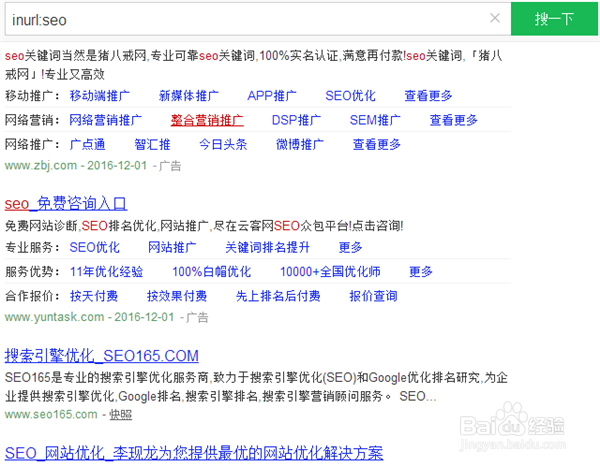Select the 网络营销: row label
This screenshot has height=466, width=600.
tap(33, 120)
